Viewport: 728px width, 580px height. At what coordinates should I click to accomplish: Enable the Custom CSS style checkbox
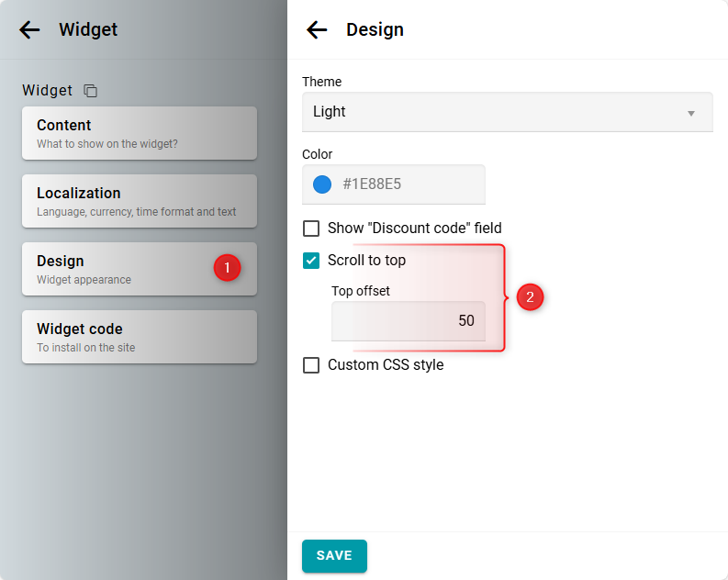point(311,365)
